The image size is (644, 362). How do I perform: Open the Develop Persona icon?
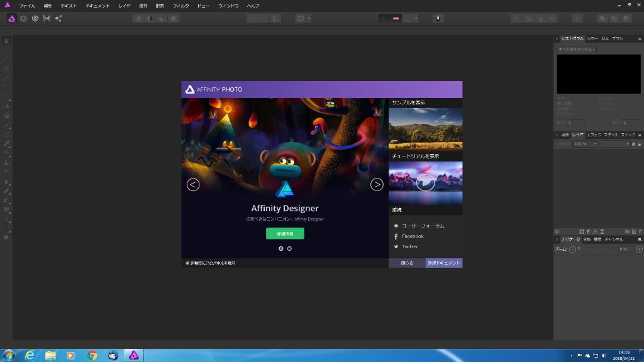pos(35,18)
